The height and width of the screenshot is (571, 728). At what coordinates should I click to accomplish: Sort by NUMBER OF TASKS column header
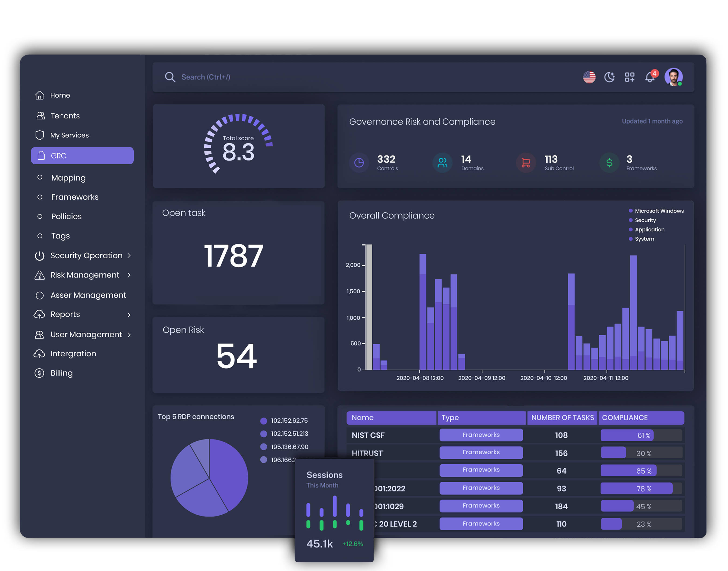562,418
